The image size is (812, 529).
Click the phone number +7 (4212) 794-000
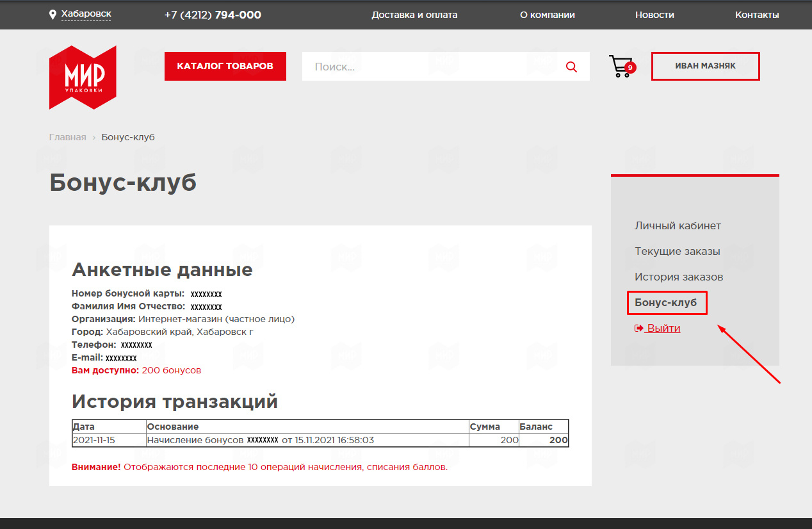[x=213, y=15]
